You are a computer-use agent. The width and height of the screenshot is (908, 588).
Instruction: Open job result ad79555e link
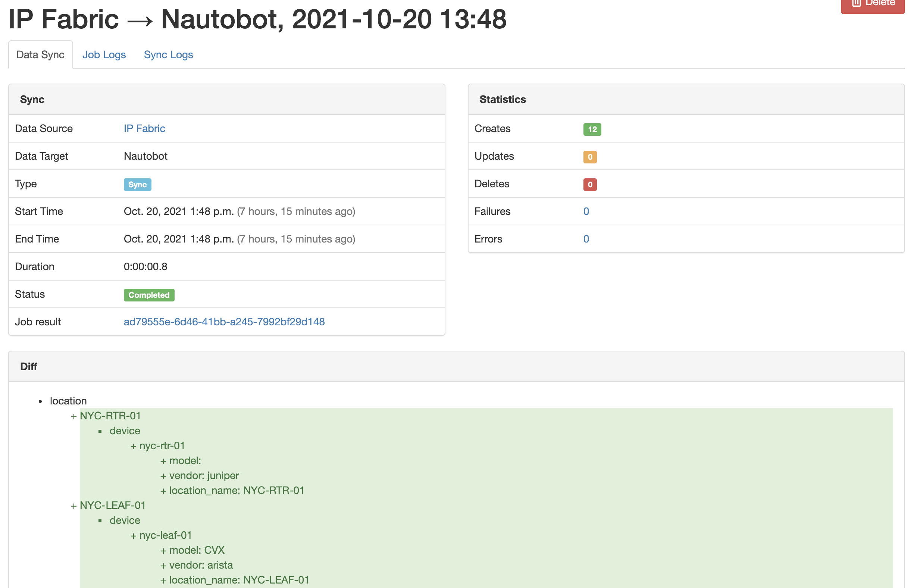(224, 322)
